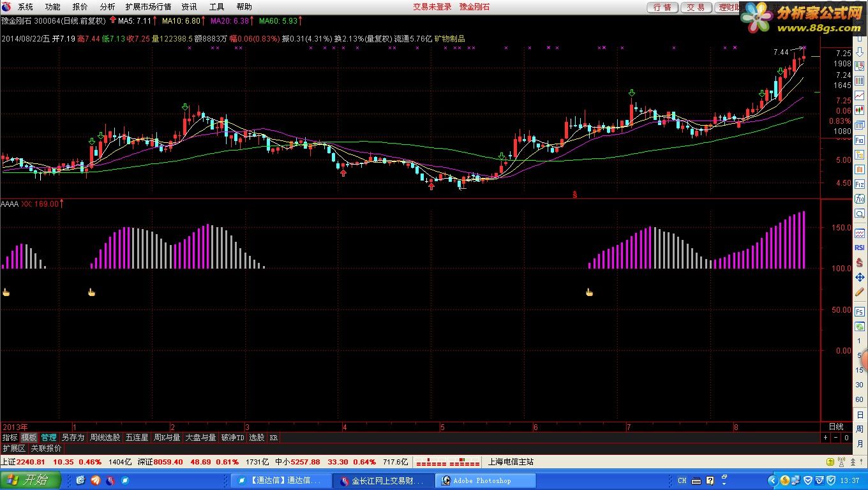Click the 交易 button at top right

point(696,7)
